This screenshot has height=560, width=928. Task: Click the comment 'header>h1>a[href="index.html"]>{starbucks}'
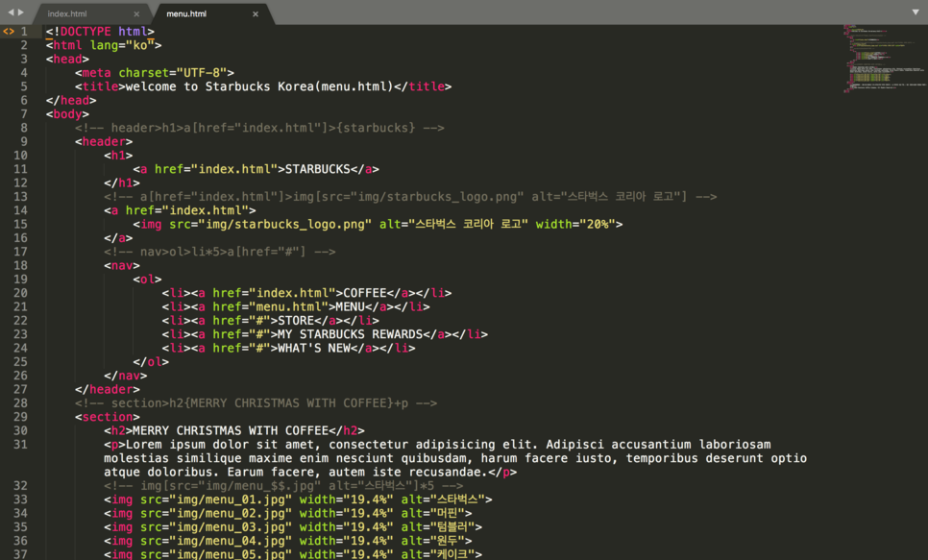click(x=263, y=128)
